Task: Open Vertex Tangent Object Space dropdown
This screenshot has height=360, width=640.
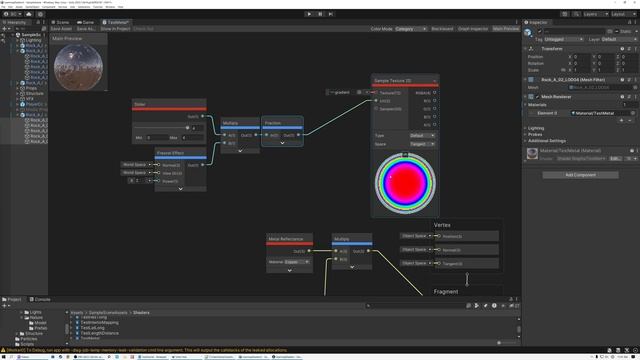Action: pos(416,263)
